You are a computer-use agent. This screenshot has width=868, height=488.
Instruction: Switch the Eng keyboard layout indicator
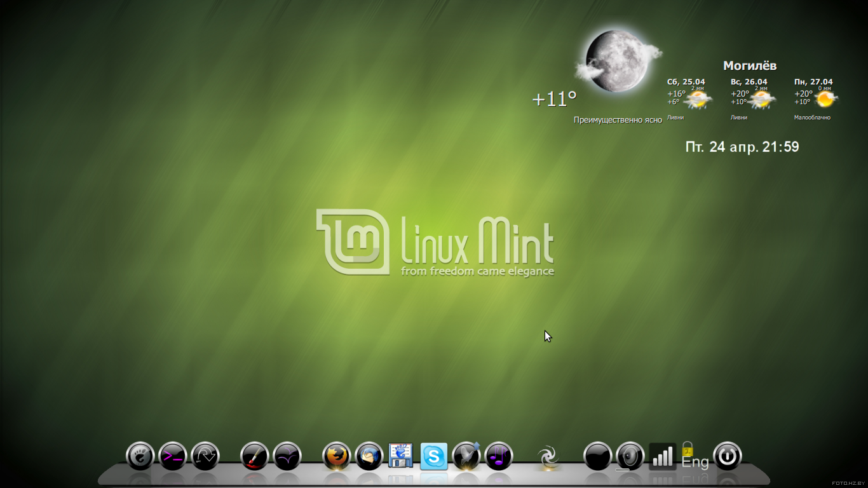click(695, 456)
